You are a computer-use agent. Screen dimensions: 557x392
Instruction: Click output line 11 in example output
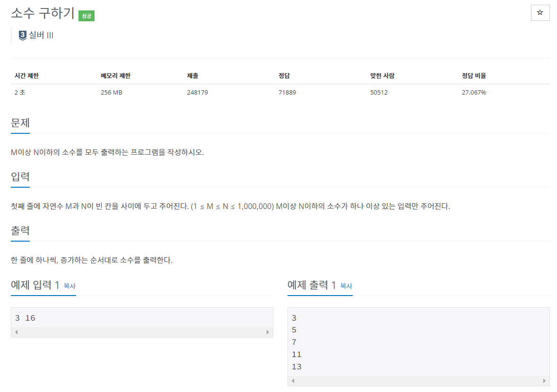coord(296,355)
